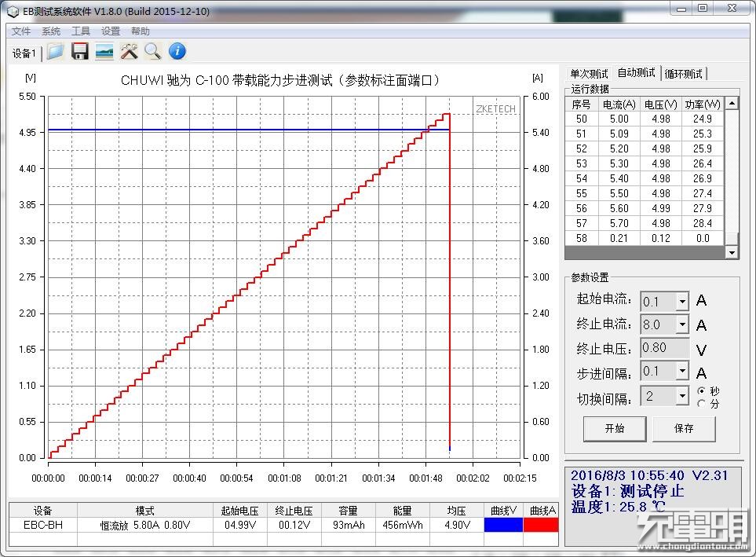This screenshot has width=756, height=557.
Task: Click the picture export toolbar icon
Action: tap(104, 51)
